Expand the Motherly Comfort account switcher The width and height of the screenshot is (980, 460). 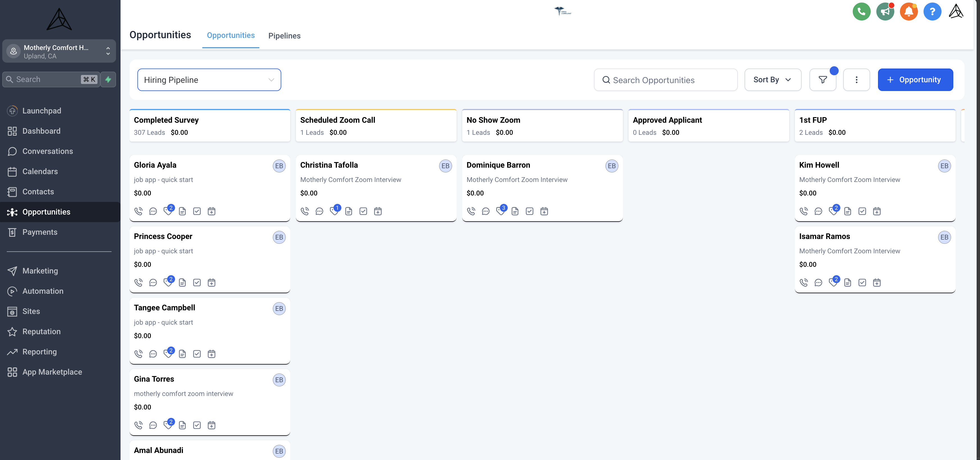pyautogui.click(x=59, y=51)
